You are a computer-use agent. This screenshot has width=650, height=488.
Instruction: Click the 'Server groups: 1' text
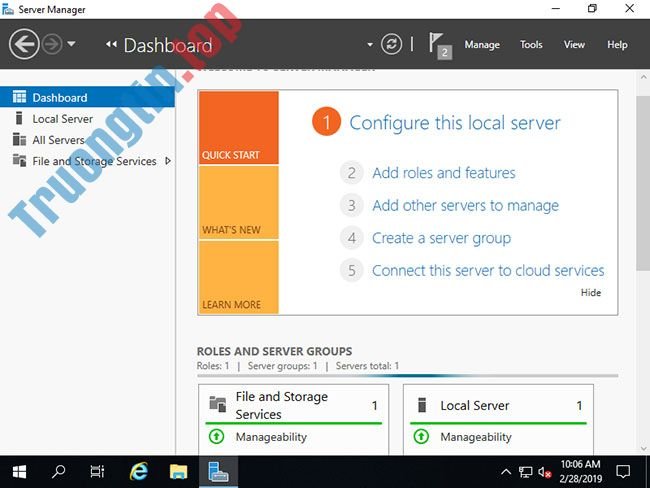pos(282,366)
